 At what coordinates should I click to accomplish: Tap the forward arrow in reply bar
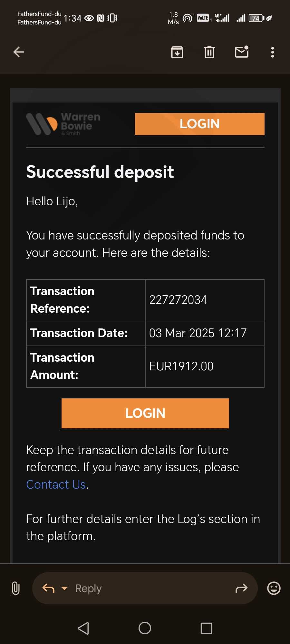[241, 588]
